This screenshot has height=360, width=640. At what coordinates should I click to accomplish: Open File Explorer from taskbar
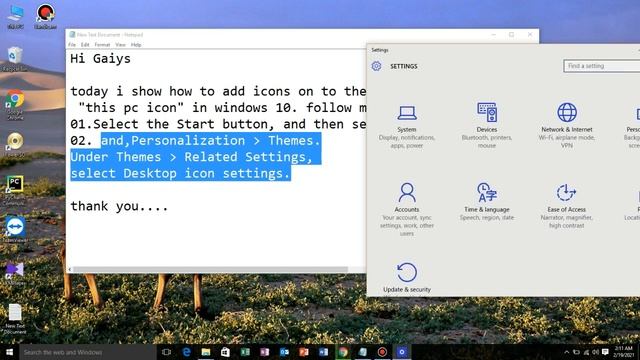point(206,352)
